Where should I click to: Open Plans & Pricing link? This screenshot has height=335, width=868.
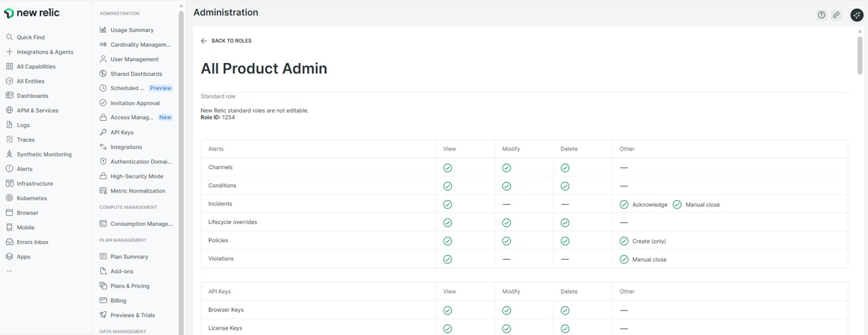[130, 286]
